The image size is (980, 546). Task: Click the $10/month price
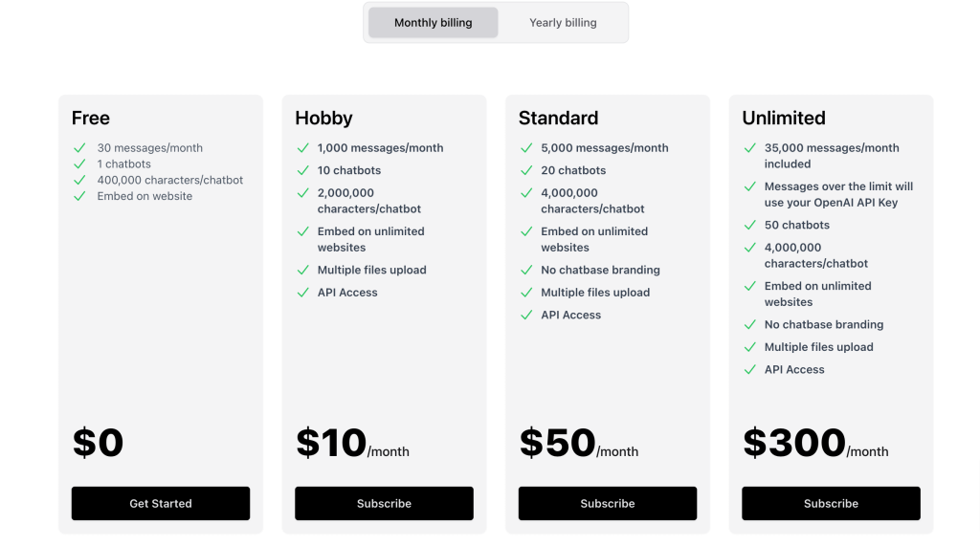[352, 443]
